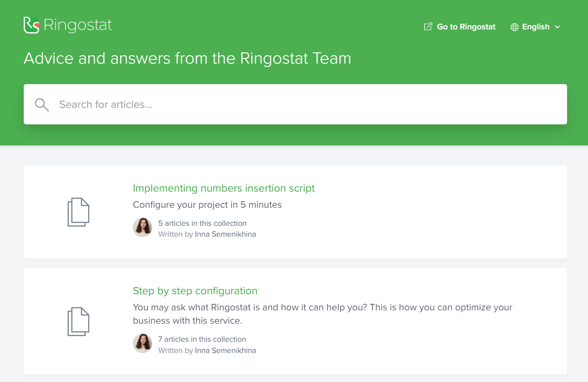Click Written by Inna Semenikhina under 5 articles
This screenshot has height=382, width=588.
[207, 234]
